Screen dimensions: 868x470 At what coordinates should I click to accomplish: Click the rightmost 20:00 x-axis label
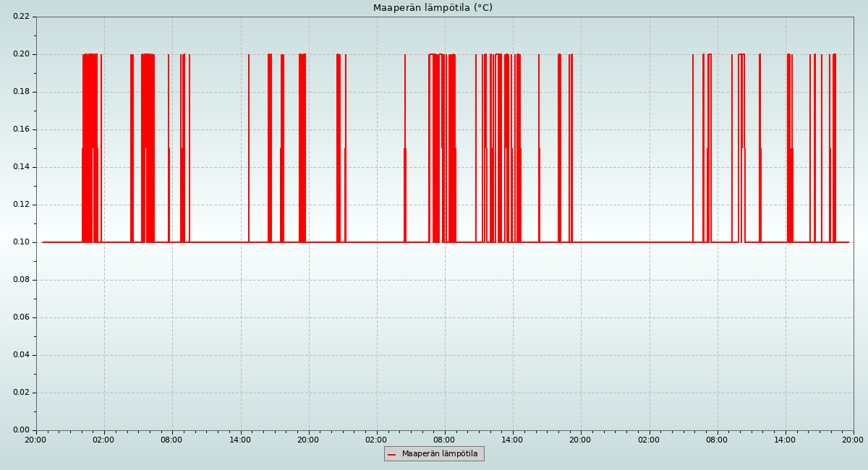[x=853, y=440]
